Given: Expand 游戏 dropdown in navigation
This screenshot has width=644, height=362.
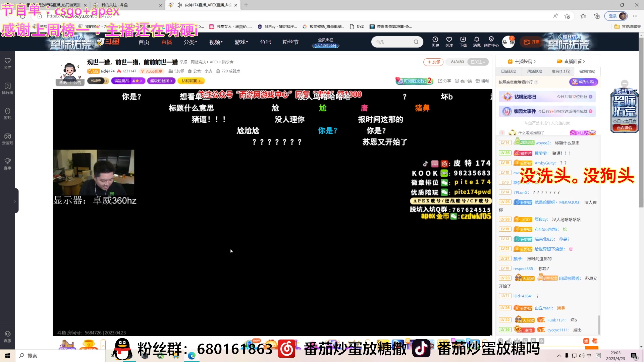Looking at the screenshot, I should [x=241, y=42].
